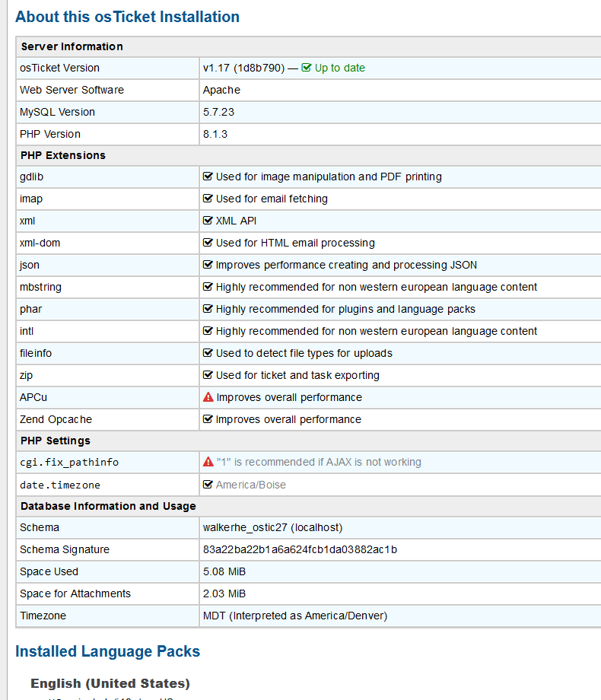Click the cgi.fix_pathinfo warning triangle icon
The image size is (601, 700).
[x=208, y=462]
